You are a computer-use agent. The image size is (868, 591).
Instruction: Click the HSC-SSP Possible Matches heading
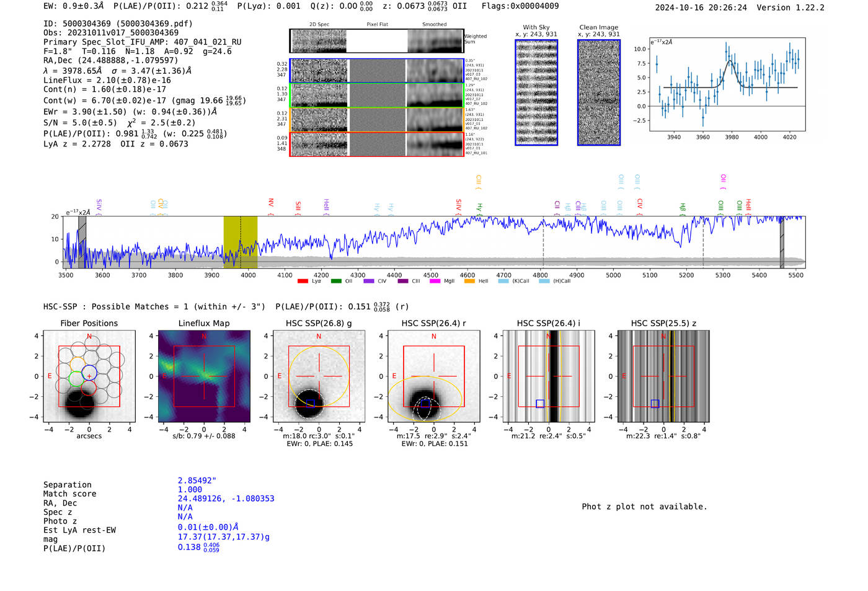coord(154,306)
